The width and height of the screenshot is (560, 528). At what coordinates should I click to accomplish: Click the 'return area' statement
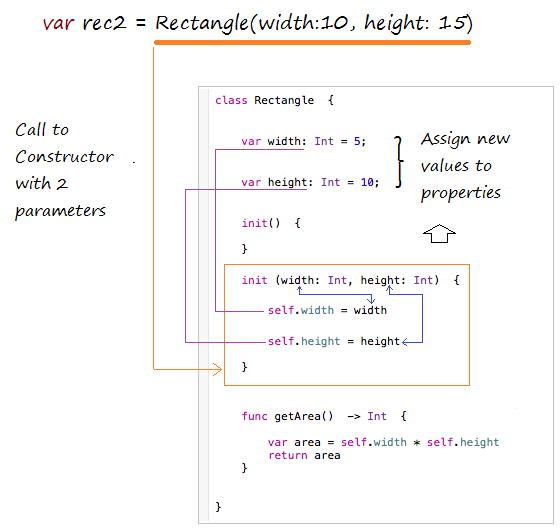(304, 455)
